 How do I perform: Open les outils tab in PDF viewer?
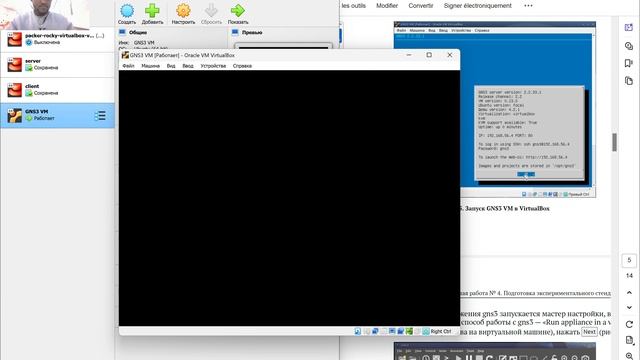point(353,6)
